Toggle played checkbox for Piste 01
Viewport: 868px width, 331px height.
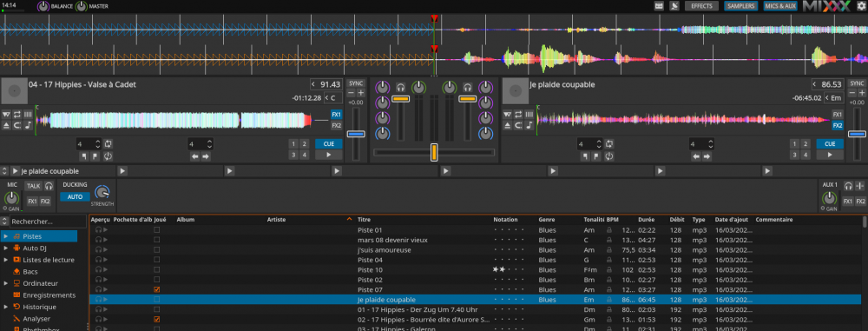[156, 229]
